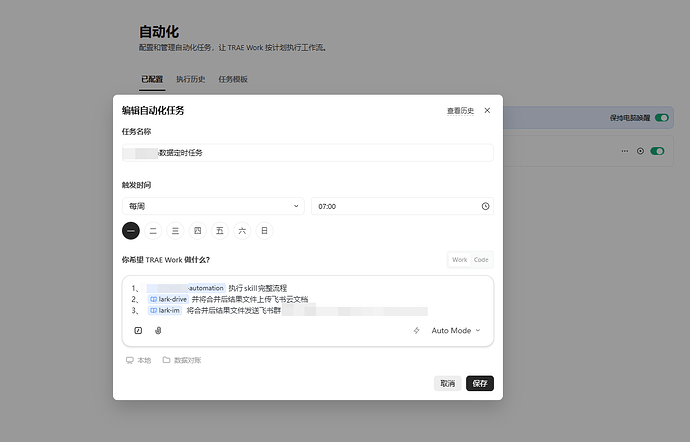Deselect Monday (一) day circle
This screenshot has height=442, width=690.
(x=131, y=231)
